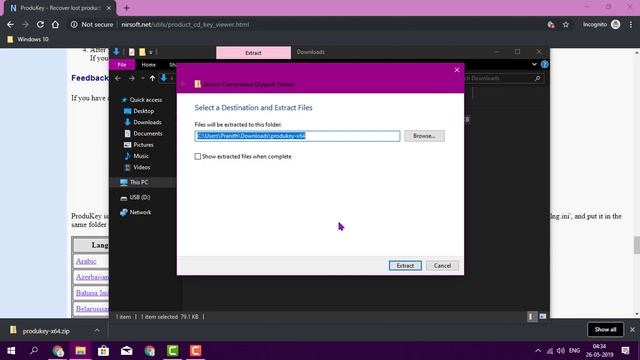Click Explorer's back navigation arrow
The width and height of the screenshot is (640, 360).
pyautogui.click(x=118, y=78)
